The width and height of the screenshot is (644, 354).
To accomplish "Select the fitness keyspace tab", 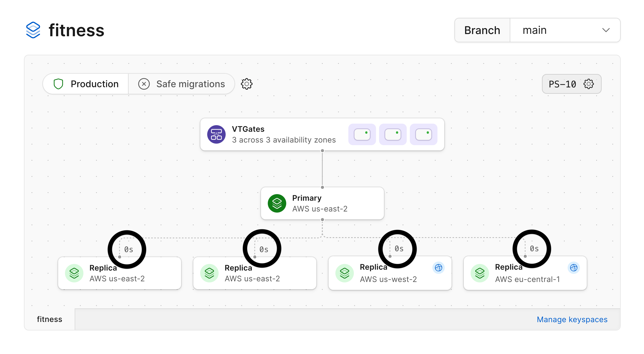I will [50, 320].
